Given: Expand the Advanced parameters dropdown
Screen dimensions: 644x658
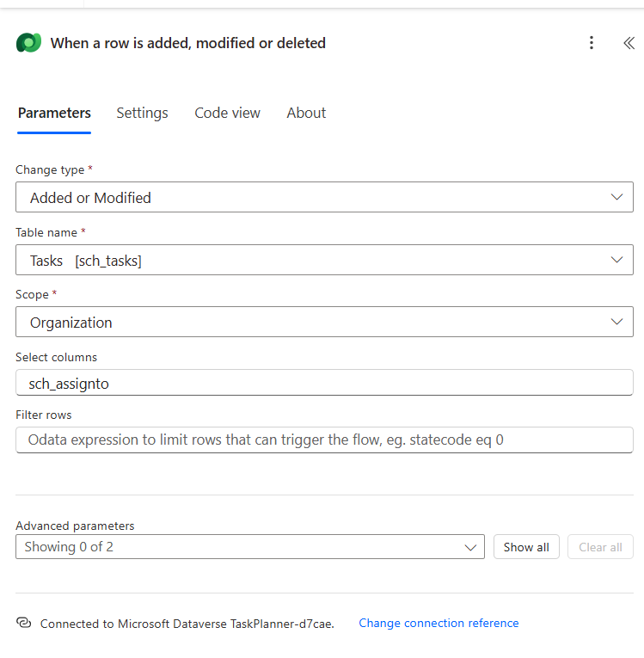Looking at the screenshot, I should 249,547.
